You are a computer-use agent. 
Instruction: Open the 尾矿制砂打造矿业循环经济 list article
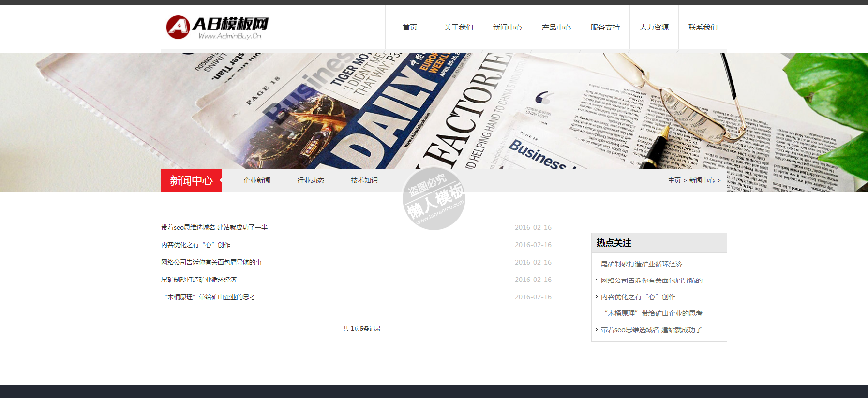point(199,280)
